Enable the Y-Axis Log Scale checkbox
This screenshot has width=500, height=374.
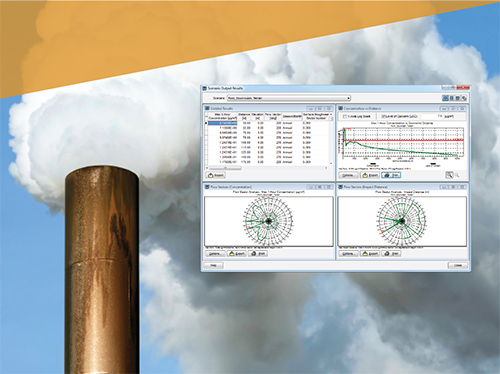pyautogui.click(x=345, y=116)
